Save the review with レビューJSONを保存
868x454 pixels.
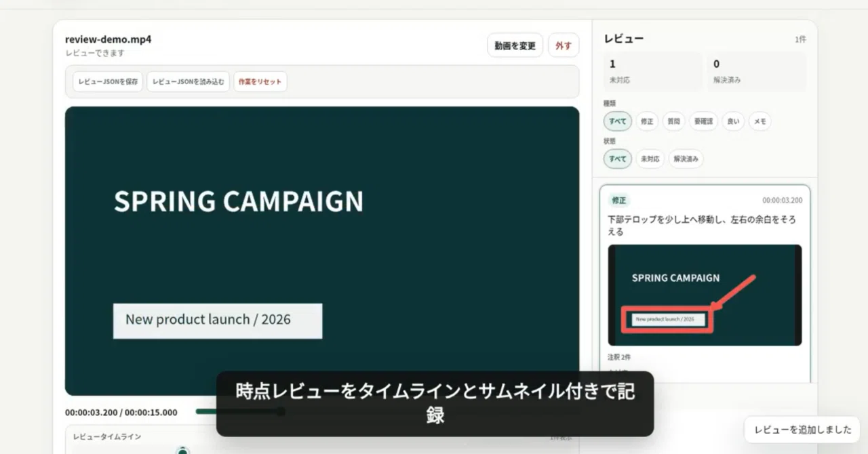[x=108, y=81]
